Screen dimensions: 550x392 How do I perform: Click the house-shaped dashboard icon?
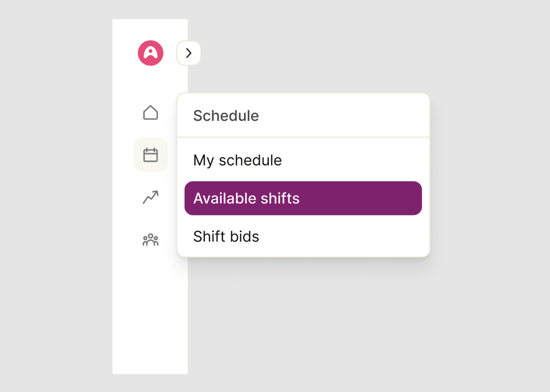tap(150, 113)
